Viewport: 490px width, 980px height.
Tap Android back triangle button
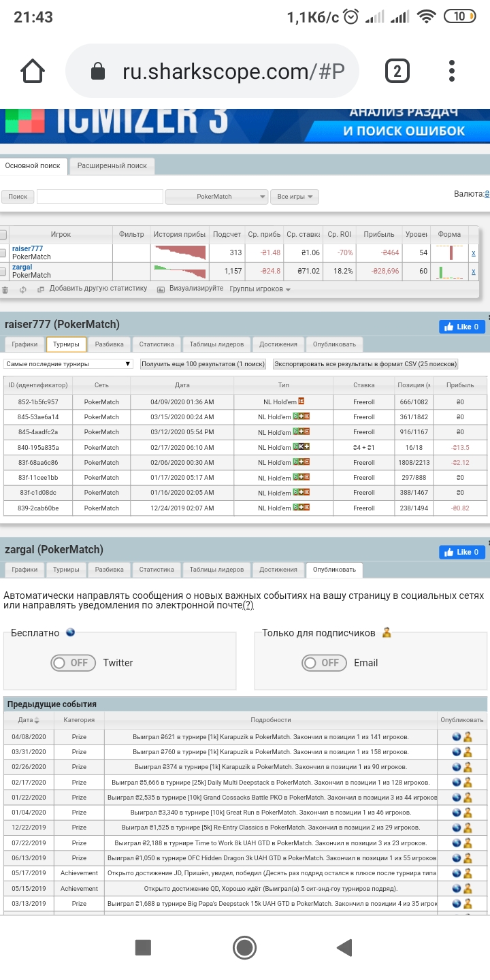[345, 947]
